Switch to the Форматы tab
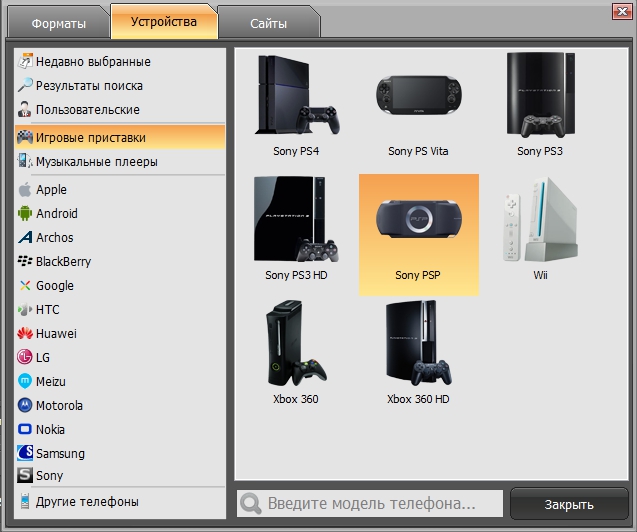Image resolution: width=637 pixels, height=532 pixels. pos(59,23)
